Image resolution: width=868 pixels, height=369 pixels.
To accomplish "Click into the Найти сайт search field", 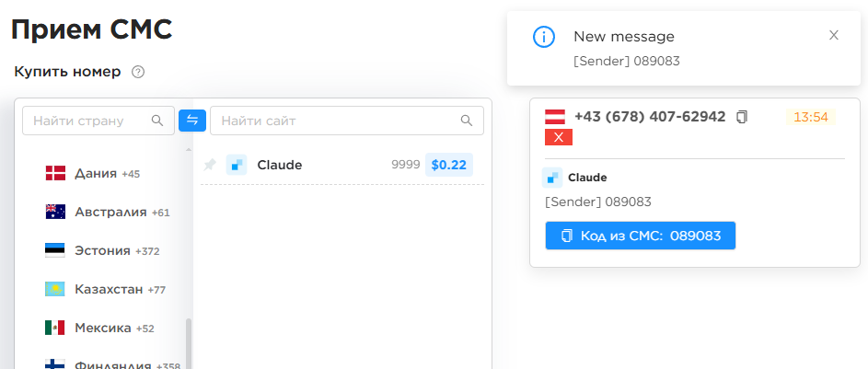I will [346, 121].
